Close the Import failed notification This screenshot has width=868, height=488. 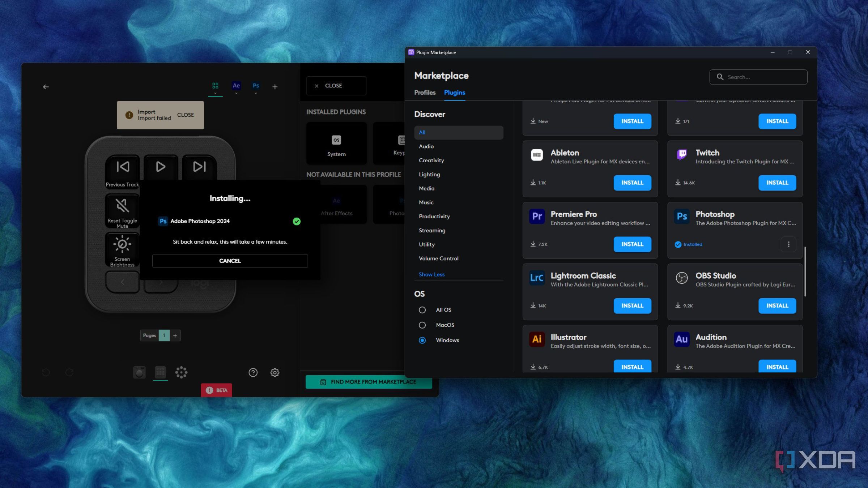coord(186,115)
